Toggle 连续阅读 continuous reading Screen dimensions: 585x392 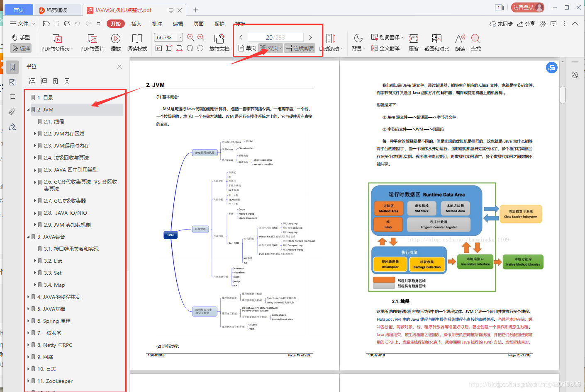coord(300,48)
